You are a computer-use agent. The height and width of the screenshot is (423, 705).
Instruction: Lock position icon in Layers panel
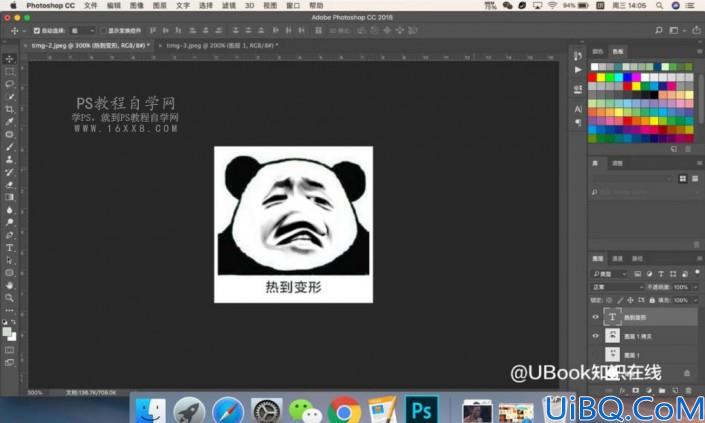630,300
